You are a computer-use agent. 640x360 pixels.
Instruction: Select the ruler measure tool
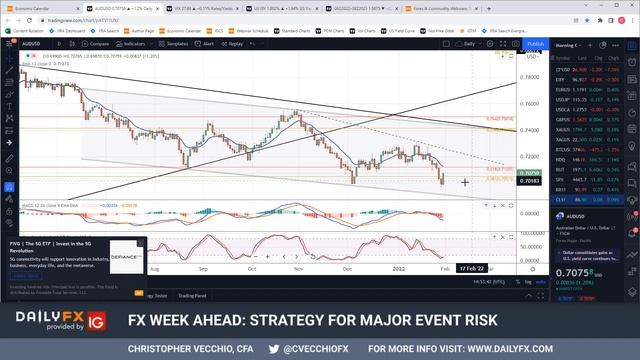click(9, 158)
